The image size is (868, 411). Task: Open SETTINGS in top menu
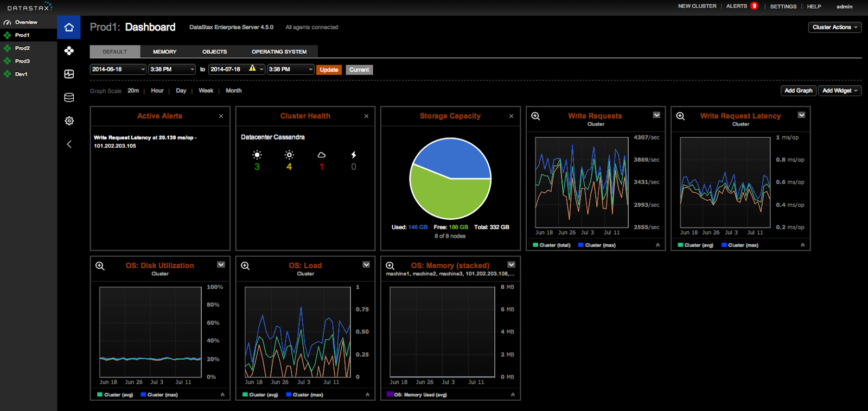(783, 7)
